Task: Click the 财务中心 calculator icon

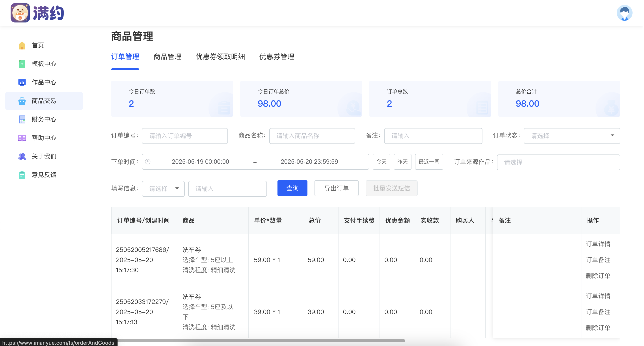Action: (22, 119)
